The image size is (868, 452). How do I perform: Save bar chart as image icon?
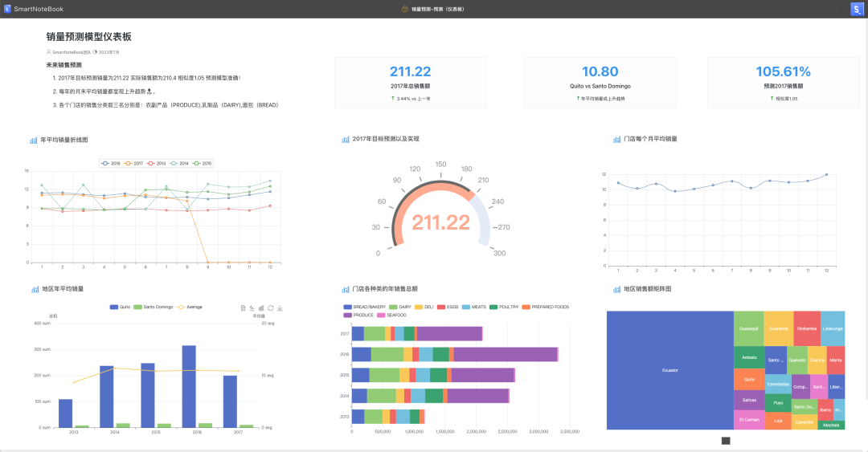pyautogui.click(x=280, y=308)
